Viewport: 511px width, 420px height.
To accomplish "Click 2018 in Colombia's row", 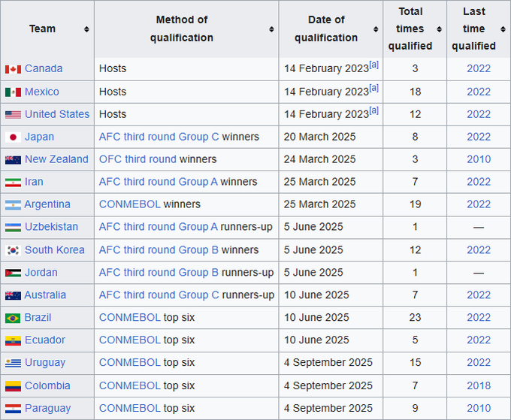I will coord(479,386).
